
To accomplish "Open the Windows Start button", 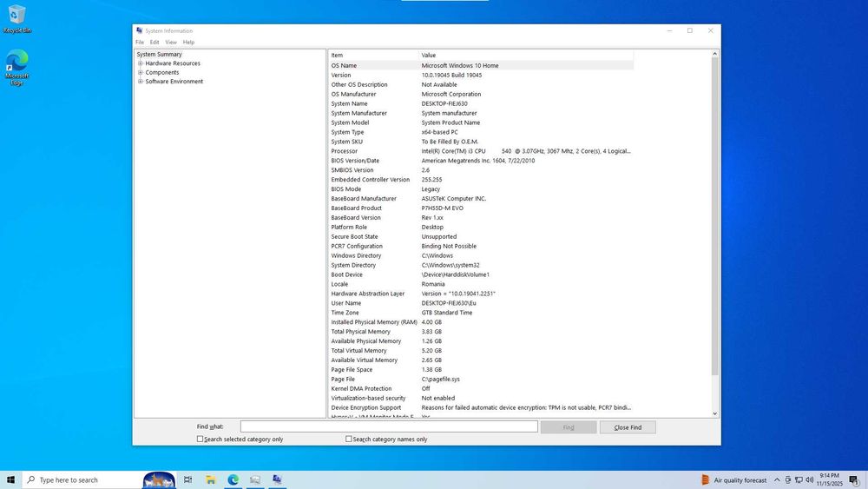I will coord(10,479).
